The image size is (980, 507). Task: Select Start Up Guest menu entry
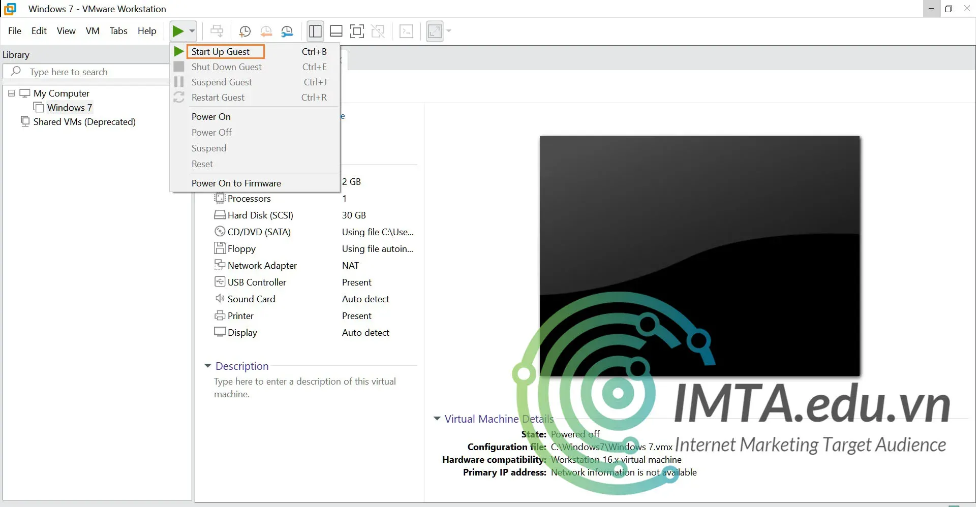pyautogui.click(x=221, y=52)
